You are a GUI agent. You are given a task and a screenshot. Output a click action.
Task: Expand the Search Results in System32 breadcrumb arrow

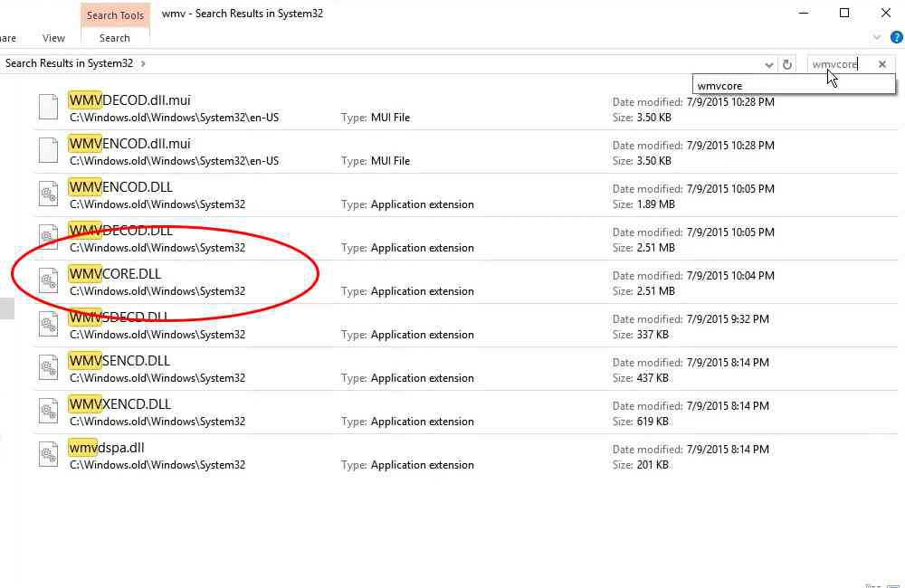tap(143, 63)
